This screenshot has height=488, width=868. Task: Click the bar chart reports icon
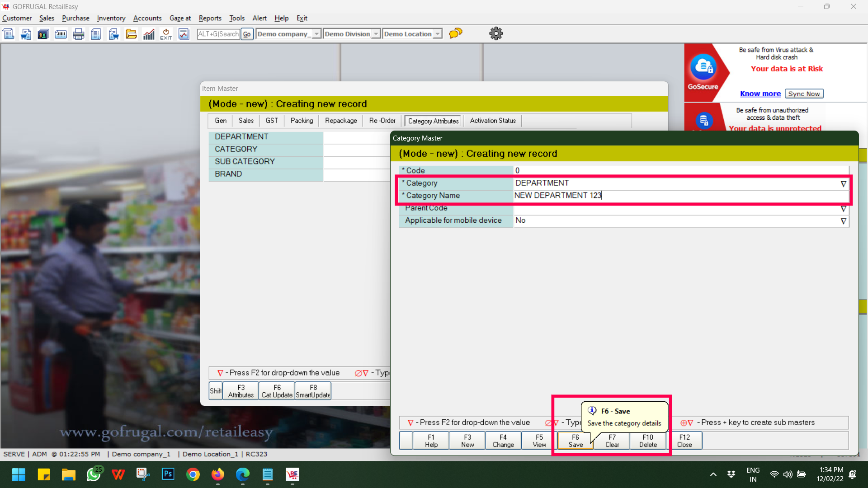click(149, 34)
